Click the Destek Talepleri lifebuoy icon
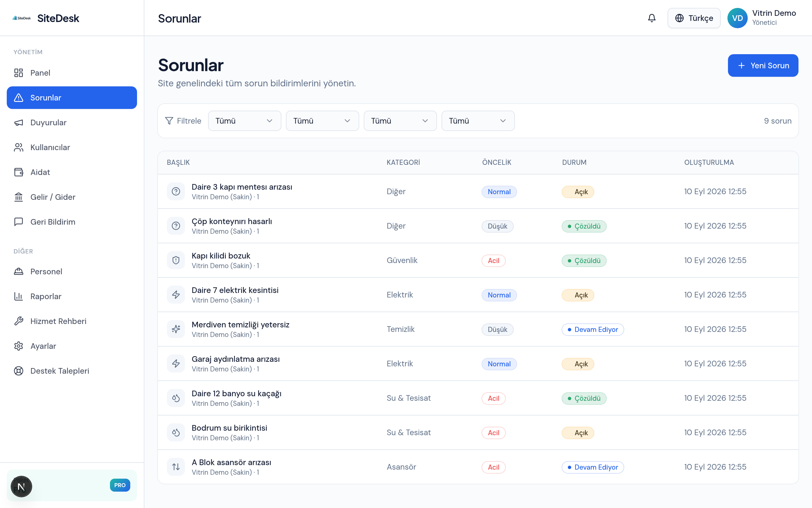 click(19, 371)
